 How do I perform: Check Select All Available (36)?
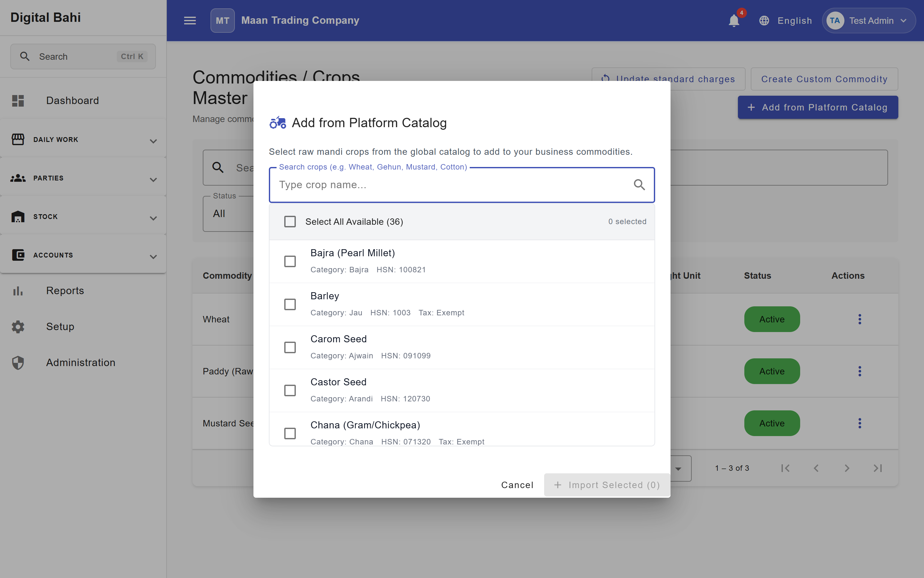[x=290, y=222]
